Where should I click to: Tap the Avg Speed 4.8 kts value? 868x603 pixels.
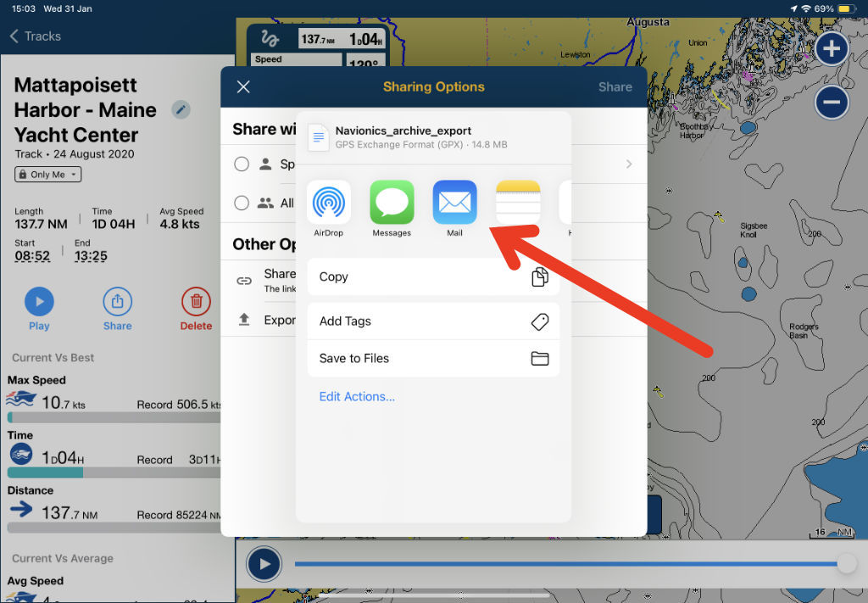click(180, 224)
